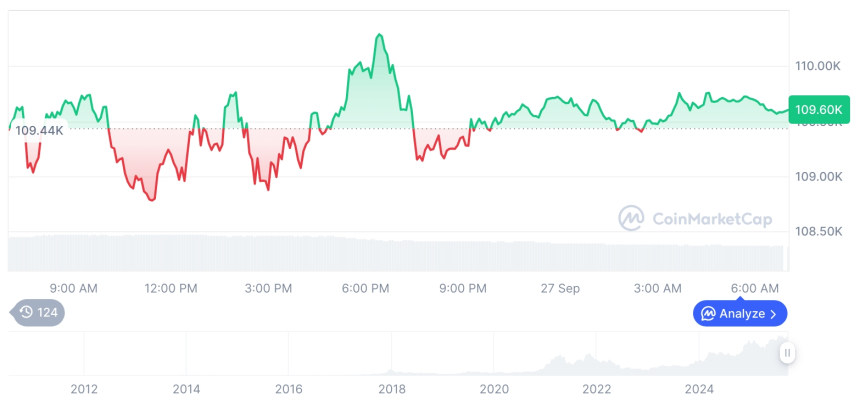The height and width of the screenshot is (401, 860).
Task: Click the Analyze button's logo icon
Action: [708, 314]
